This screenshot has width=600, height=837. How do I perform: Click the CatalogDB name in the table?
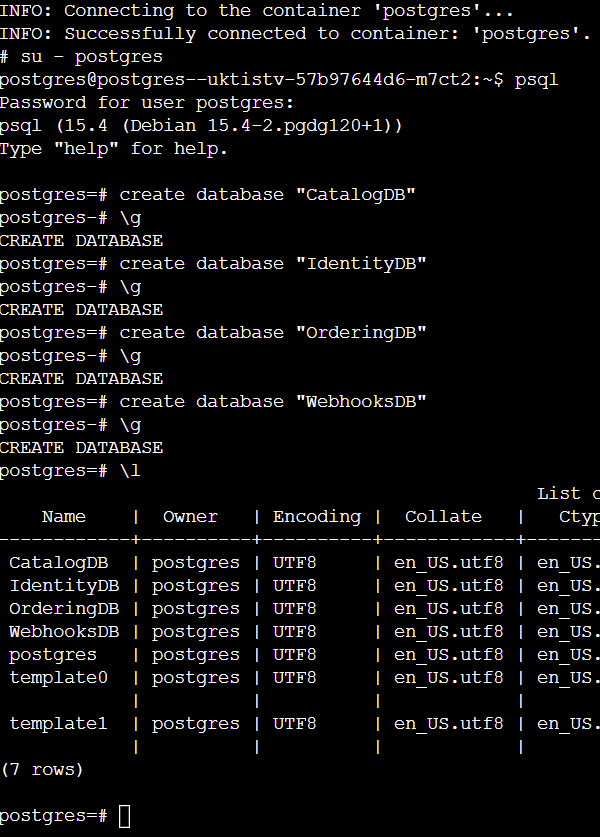pyautogui.click(x=59, y=563)
